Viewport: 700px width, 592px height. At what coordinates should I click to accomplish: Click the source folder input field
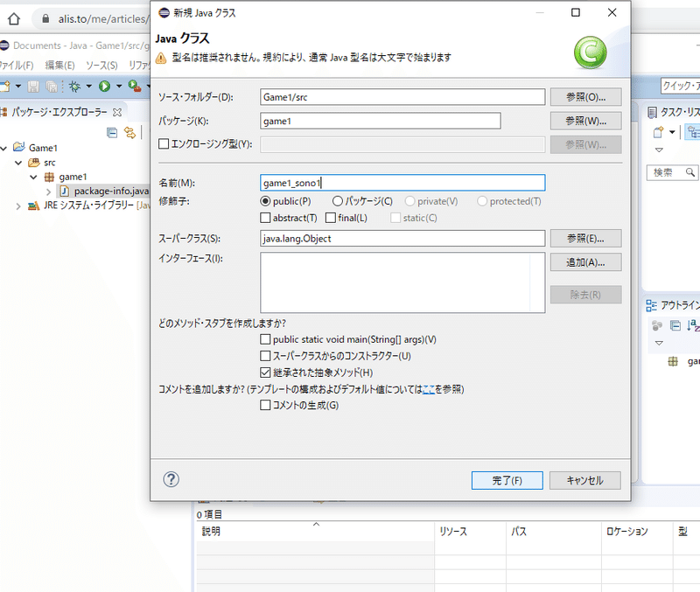click(x=402, y=97)
